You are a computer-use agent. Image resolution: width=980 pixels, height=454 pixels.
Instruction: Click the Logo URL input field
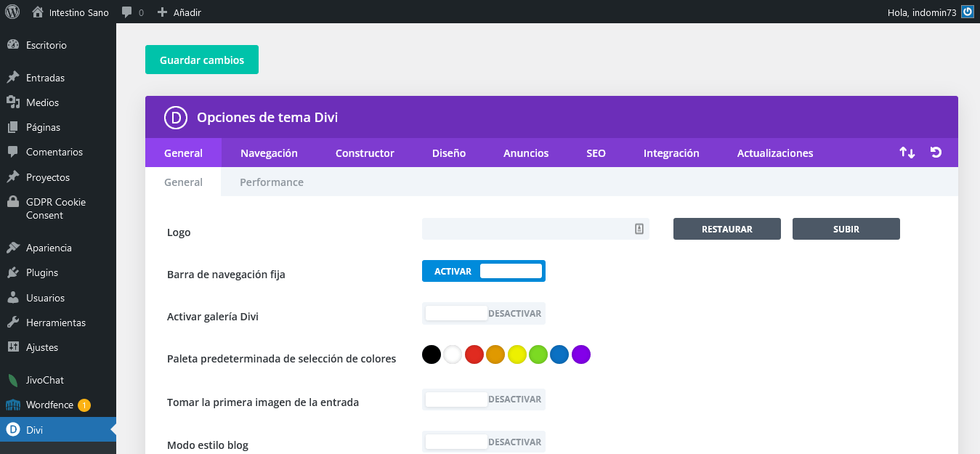535,229
